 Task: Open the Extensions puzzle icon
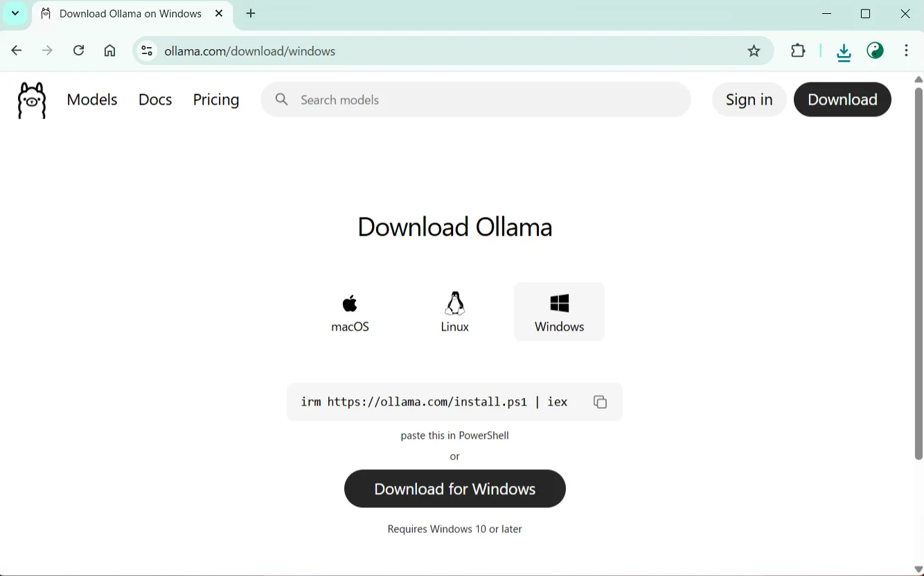pos(798,51)
